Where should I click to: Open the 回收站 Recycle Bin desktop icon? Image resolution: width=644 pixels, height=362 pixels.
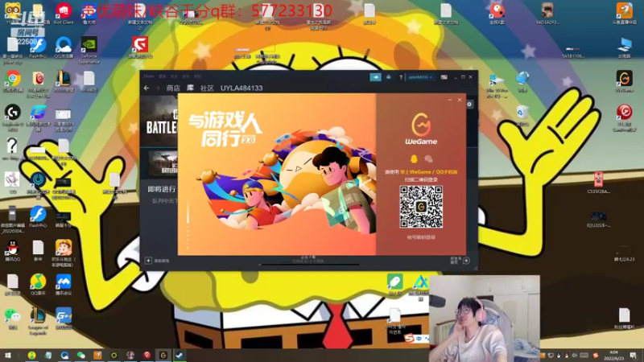[x=522, y=115]
